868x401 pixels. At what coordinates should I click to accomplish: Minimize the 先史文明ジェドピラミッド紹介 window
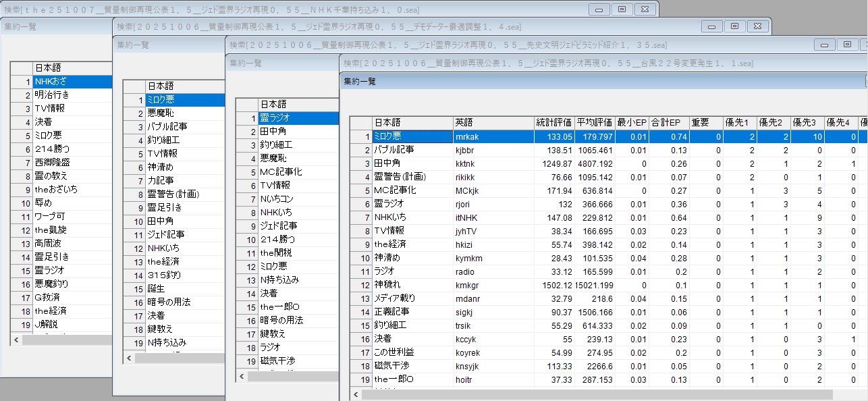point(824,45)
